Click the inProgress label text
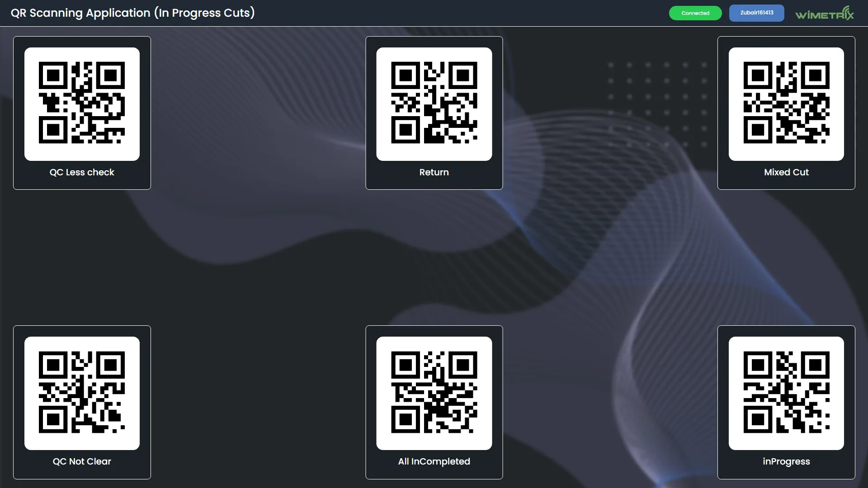 tap(786, 461)
